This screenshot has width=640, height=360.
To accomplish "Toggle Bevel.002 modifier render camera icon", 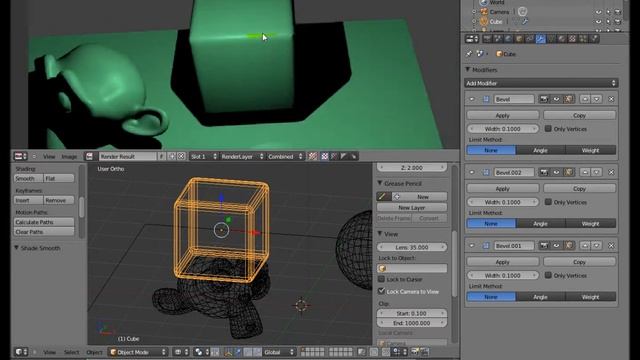I will (544, 173).
